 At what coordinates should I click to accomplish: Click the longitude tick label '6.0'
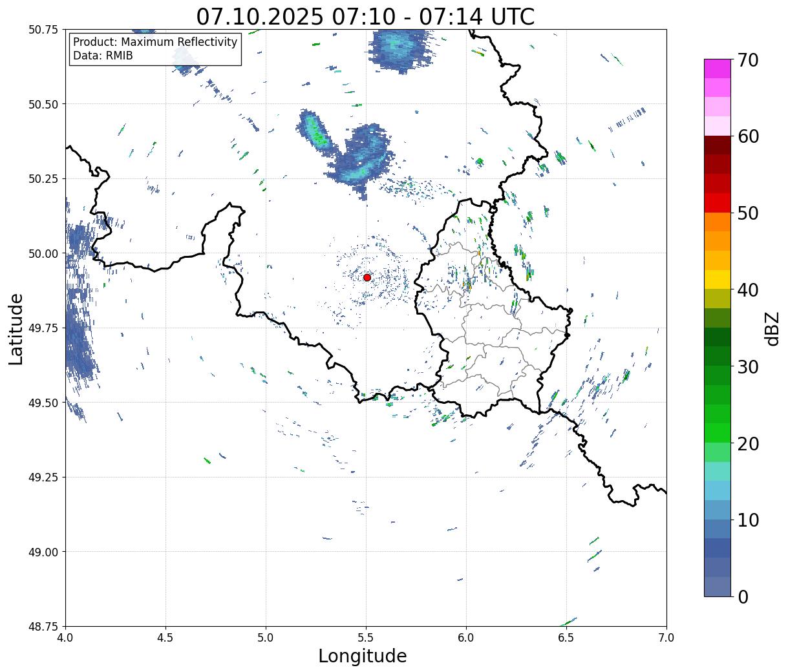coord(466,638)
